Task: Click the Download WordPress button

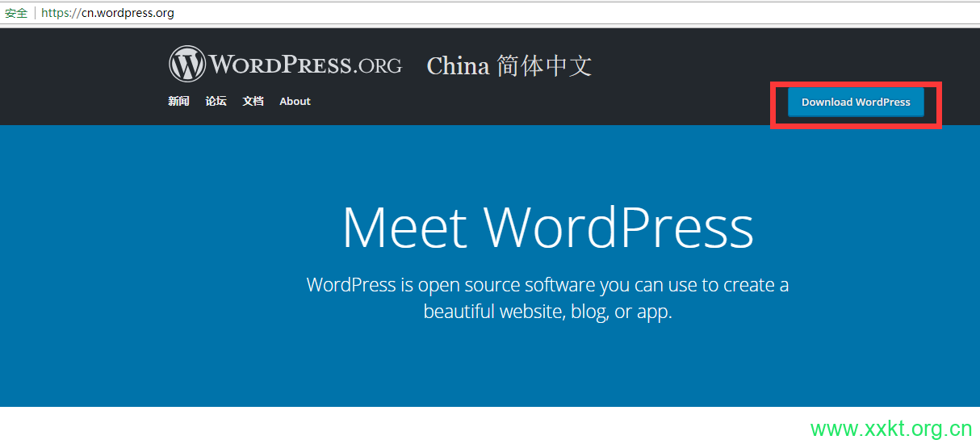Action: pos(856,103)
